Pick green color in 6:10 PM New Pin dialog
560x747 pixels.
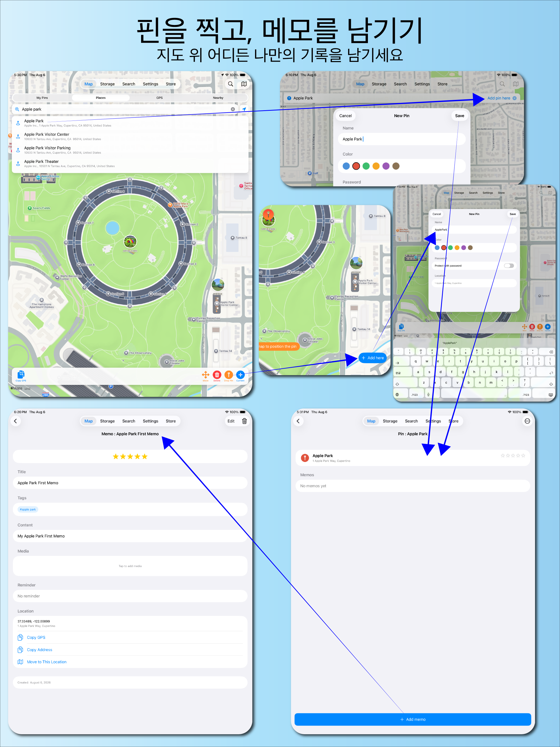click(x=366, y=166)
